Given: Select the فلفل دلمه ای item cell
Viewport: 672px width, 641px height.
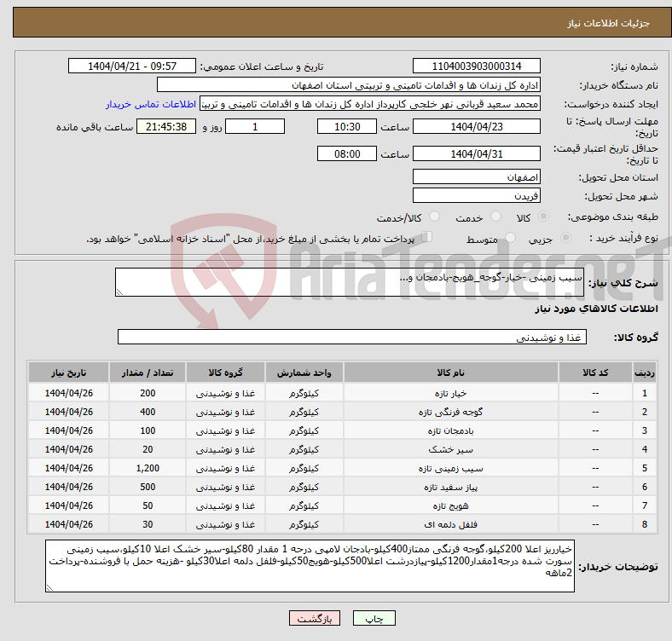Looking at the screenshot, I should pos(451,524).
